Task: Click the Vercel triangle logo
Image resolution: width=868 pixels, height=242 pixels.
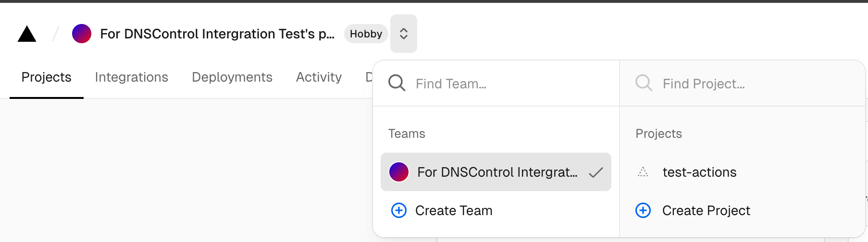Action: tap(27, 34)
